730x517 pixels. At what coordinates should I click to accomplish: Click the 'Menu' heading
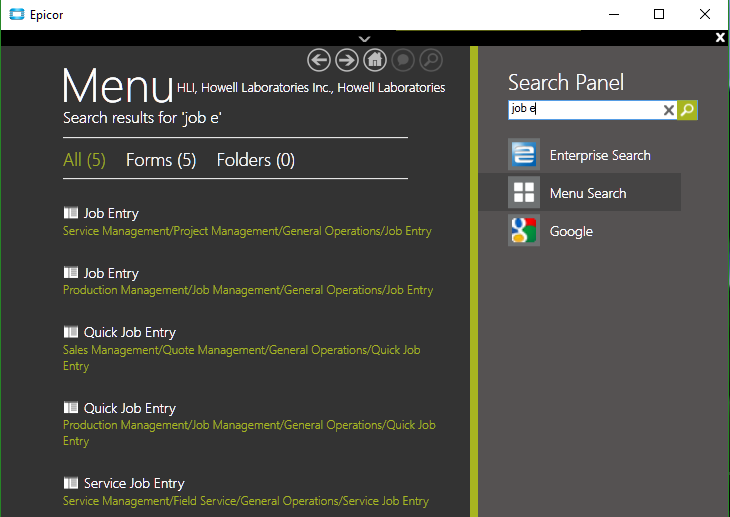118,85
